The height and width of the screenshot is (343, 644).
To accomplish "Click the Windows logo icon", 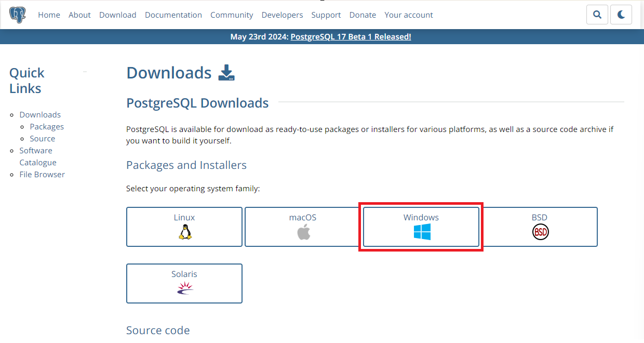I will tap(422, 232).
